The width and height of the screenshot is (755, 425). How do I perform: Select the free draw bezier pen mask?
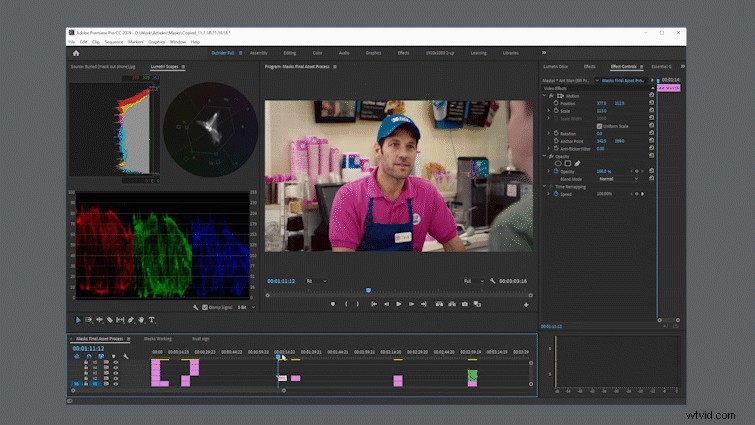pos(577,164)
